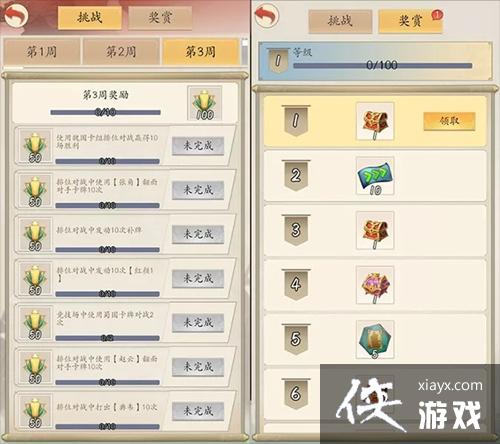The width and height of the screenshot is (500, 444).
Task: Click the 领取 claim button for level 1
Action: [x=449, y=121]
